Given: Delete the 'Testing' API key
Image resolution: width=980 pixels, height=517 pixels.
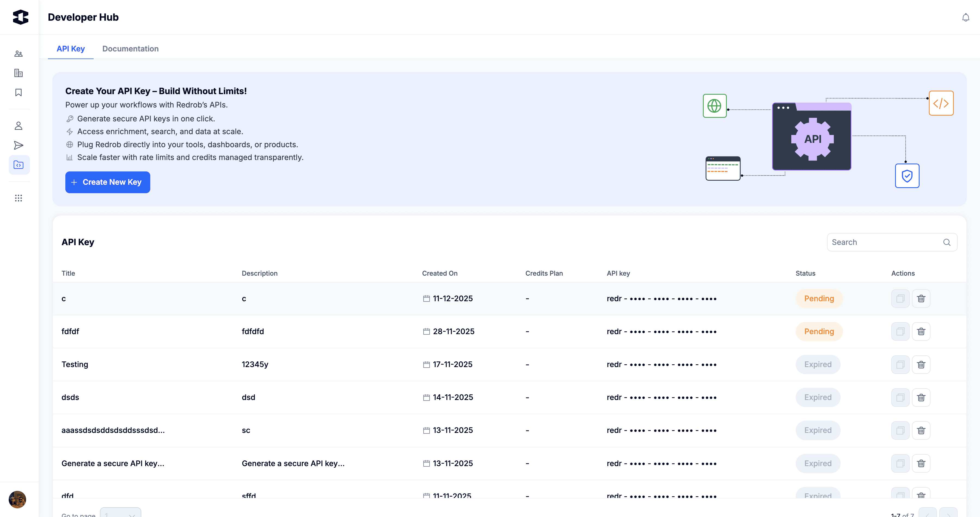Looking at the screenshot, I should 921,365.
